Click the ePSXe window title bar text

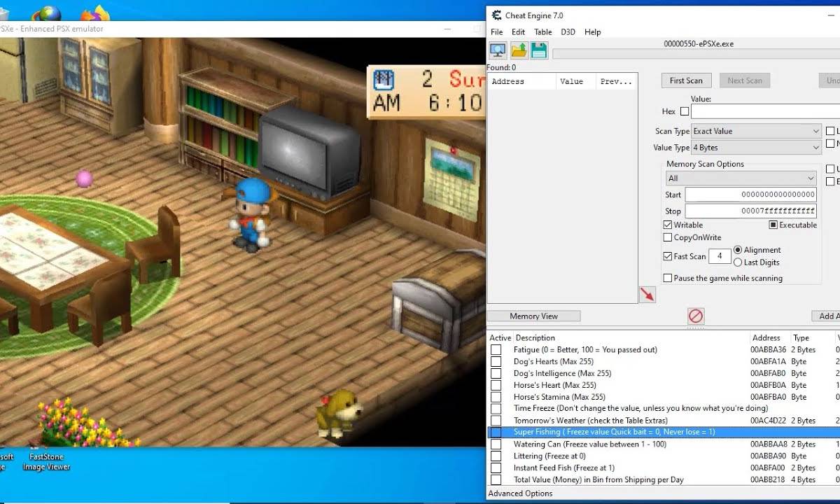52,29
